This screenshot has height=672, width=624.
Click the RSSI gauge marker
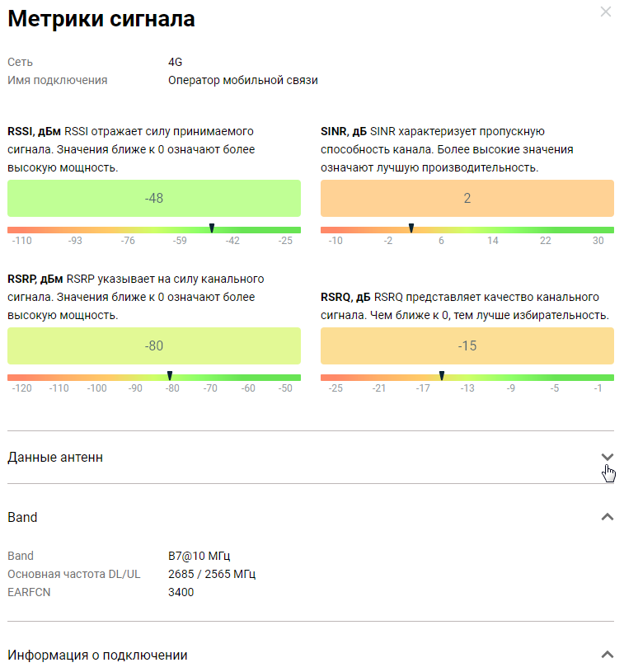[x=212, y=228]
